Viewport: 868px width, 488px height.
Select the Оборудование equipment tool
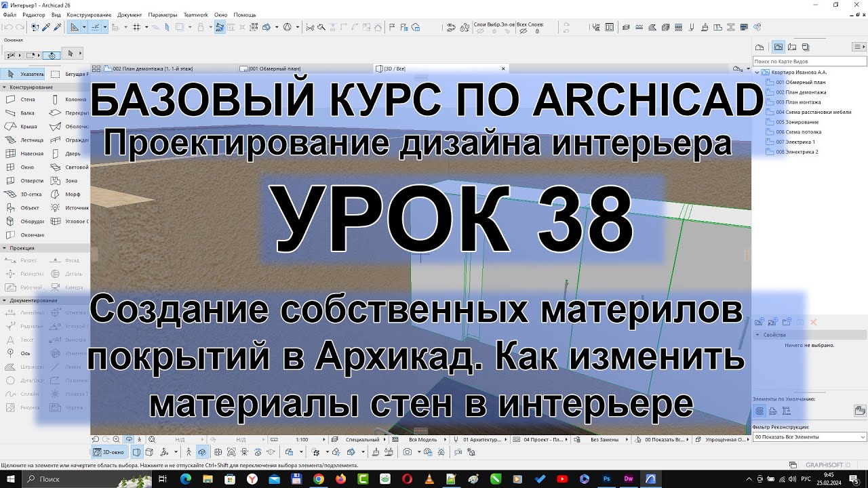tap(22, 222)
